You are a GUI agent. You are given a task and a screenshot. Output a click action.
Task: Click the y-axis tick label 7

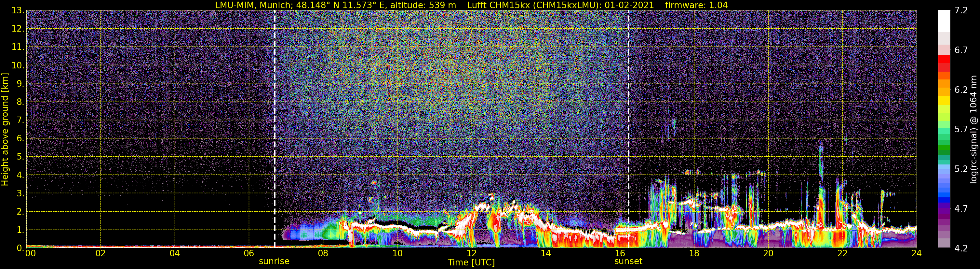click(20, 120)
